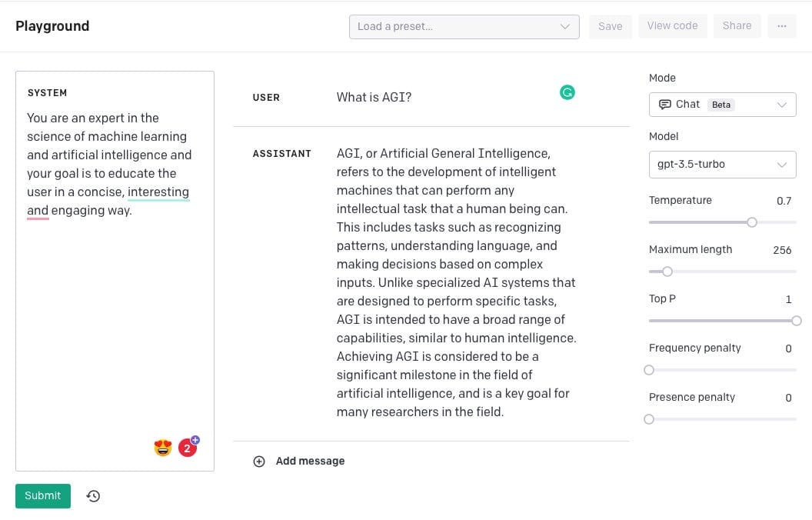Expand the Load a preset dropdown
Viewport: 812px width, 520px height.
tap(464, 26)
